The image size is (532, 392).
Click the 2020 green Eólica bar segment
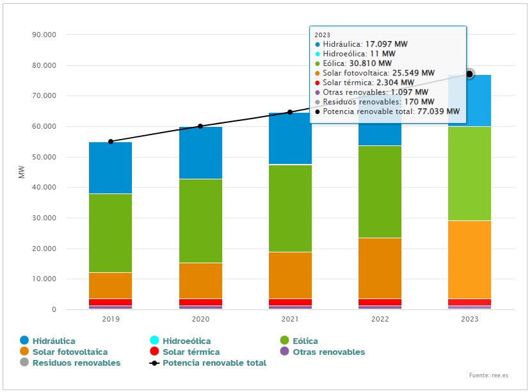(x=200, y=221)
